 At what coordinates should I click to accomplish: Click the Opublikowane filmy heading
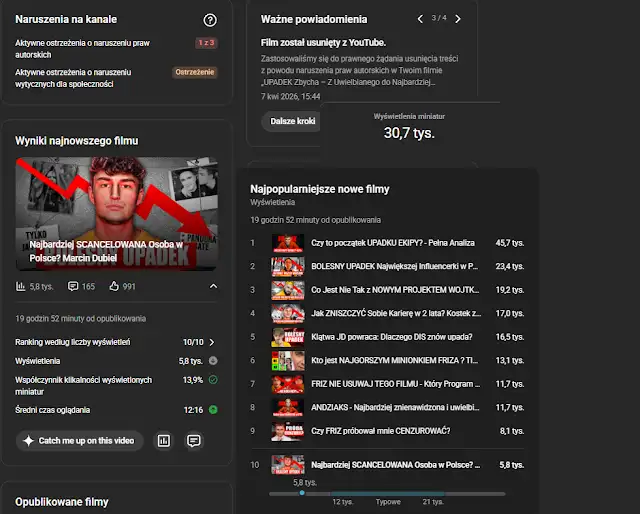coord(62,502)
